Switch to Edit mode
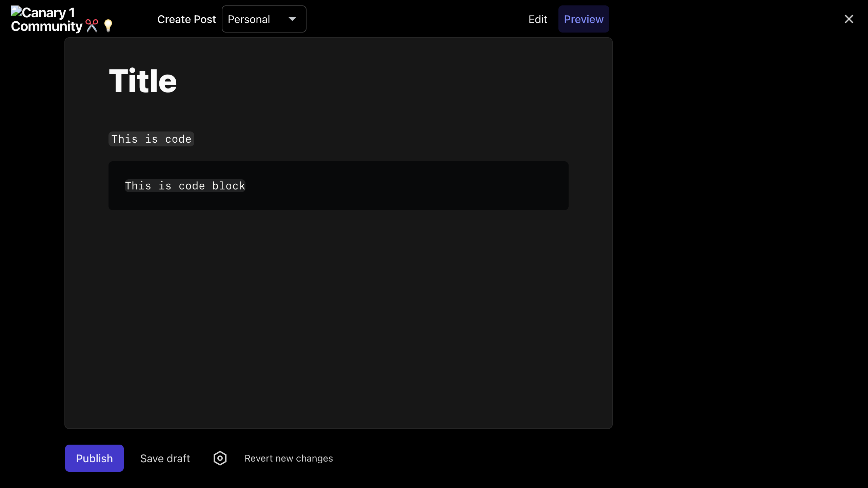The width and height of the screenshot is (868, 488). [x=537, y=19]
